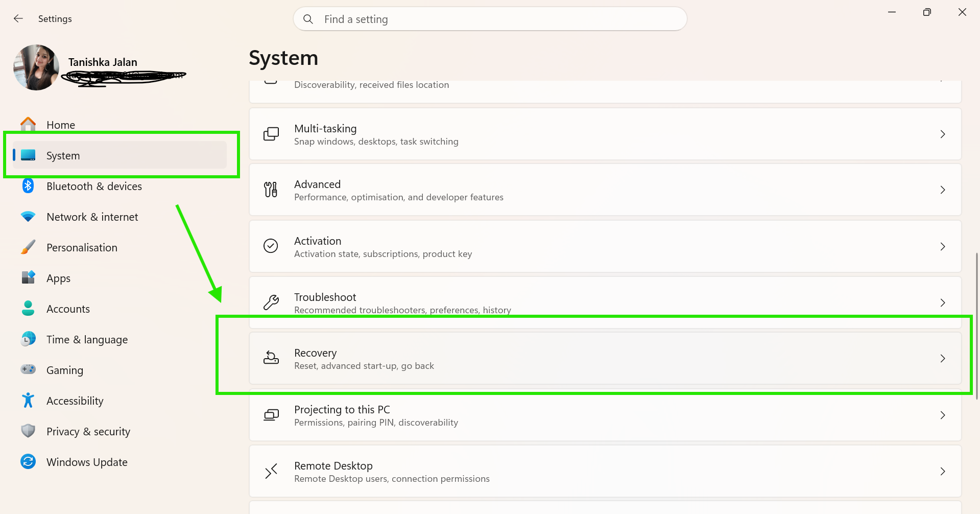Expand Multi-tasking with its chevron

pyautogui.click(x=943, y=134)
